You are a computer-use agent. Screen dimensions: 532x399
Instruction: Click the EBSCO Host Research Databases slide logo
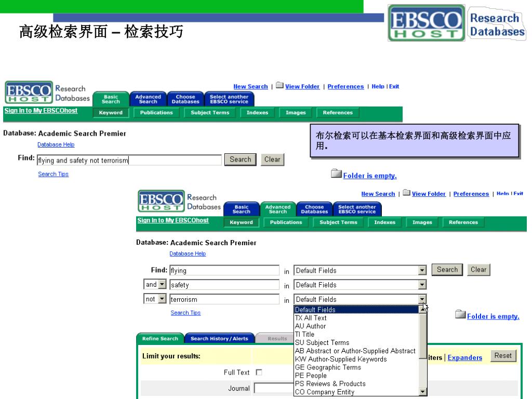[x=457, y=23]
